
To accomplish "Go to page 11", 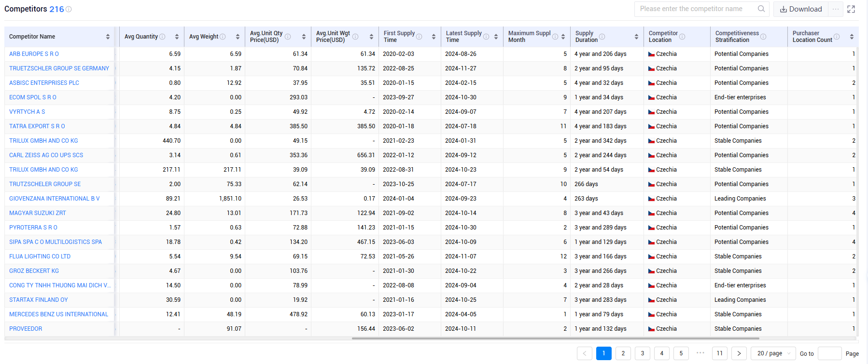I will 720,353.
